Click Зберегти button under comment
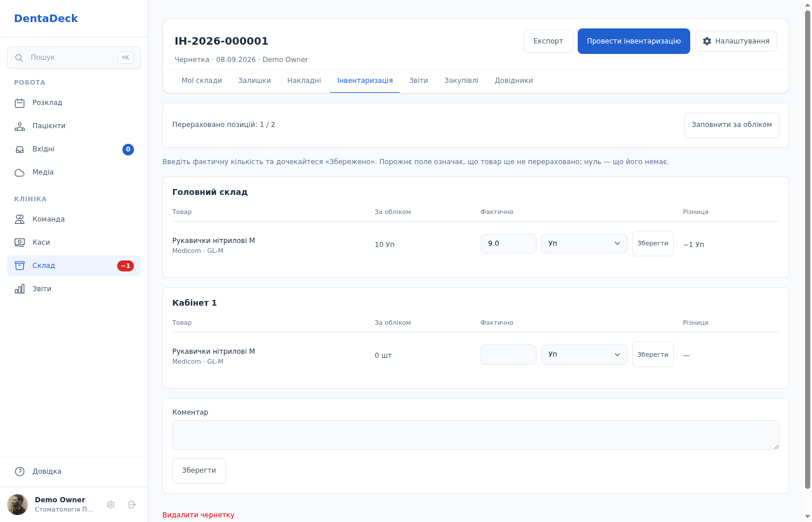This screenshot has width=812, height=522. coord(199,471)
